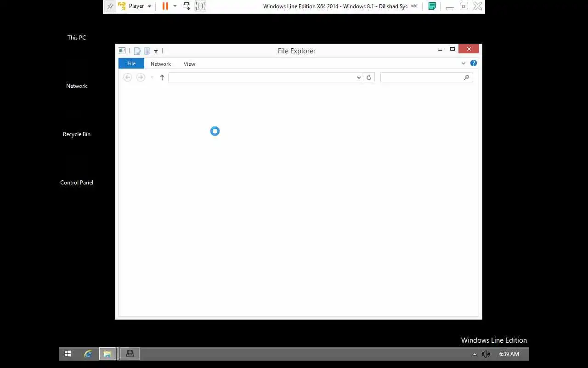Click inside the address bar
This screenshot has height=368, width=588.
click(x=262, y=77)
